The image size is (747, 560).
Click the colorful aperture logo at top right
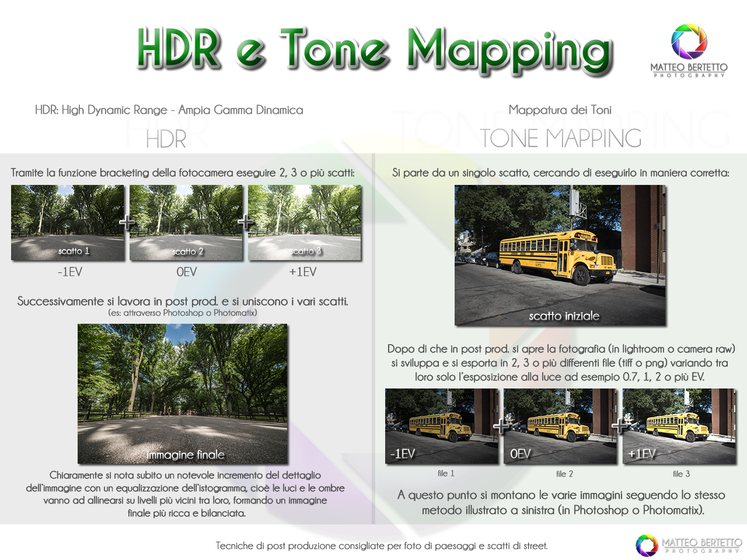[x=689, y=41]
